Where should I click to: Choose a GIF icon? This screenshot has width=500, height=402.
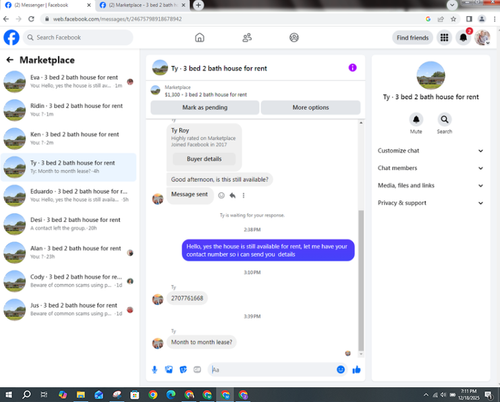click(197, 369)
